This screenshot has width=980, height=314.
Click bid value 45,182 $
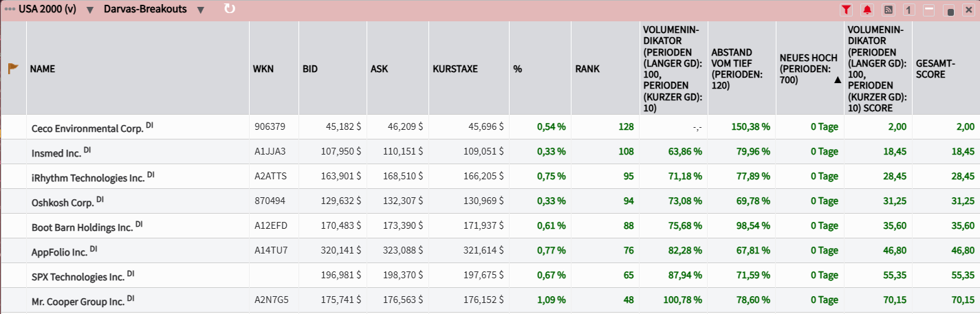(x=343, y=127)
